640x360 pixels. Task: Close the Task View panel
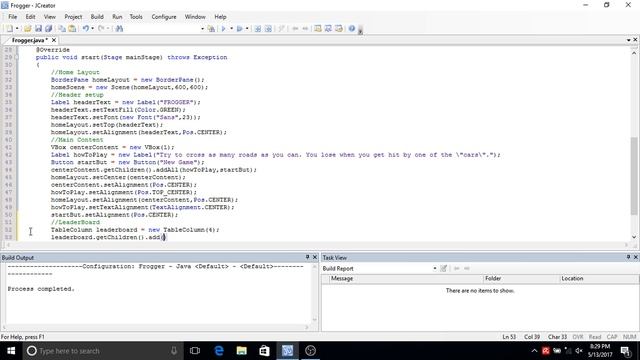(x=636, y=257)
